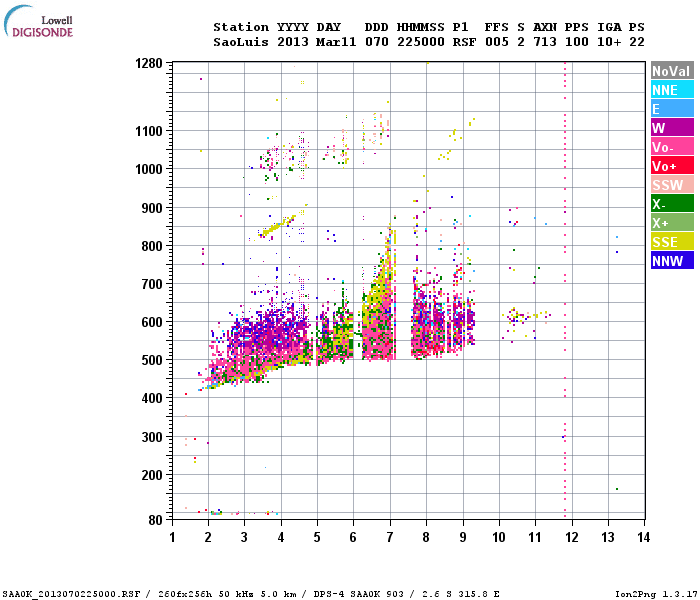This screenshot has height=600, width=700.
Task: Click the 400 height axis label
Action: point(152,398)
